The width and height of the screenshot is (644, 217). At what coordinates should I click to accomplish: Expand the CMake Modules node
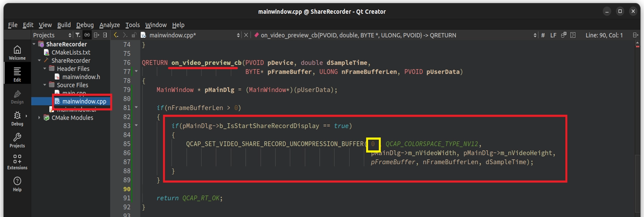[39, 118]
